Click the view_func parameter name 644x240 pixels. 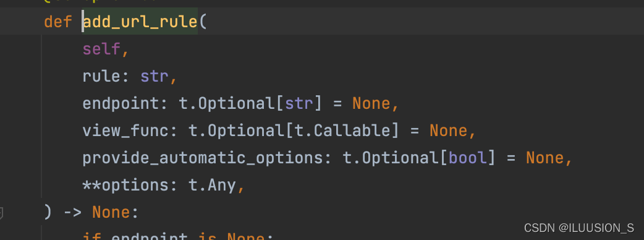(125, 131)
